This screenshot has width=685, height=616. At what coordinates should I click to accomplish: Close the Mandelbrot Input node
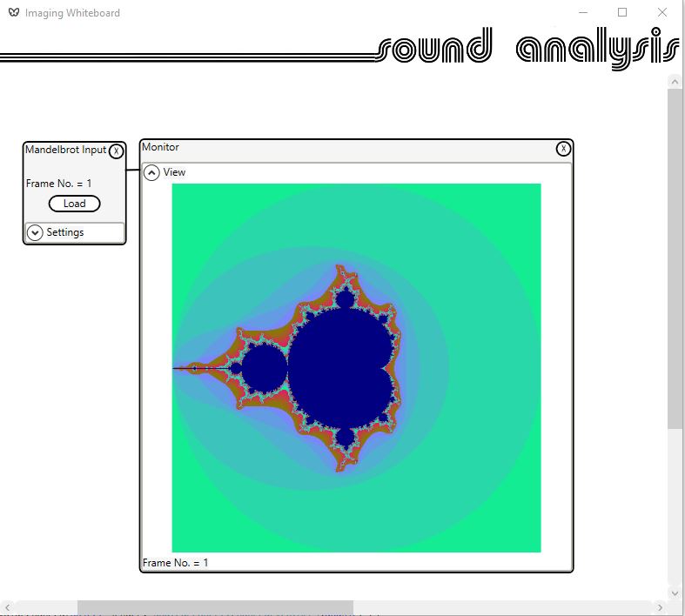pos(117,151)
